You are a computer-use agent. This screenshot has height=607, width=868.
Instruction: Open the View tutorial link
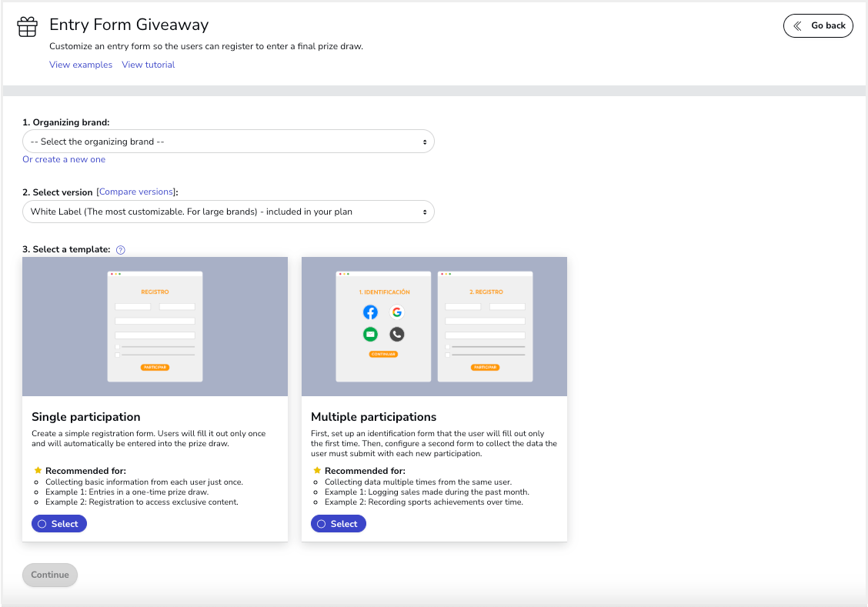(x=149, y=65)
